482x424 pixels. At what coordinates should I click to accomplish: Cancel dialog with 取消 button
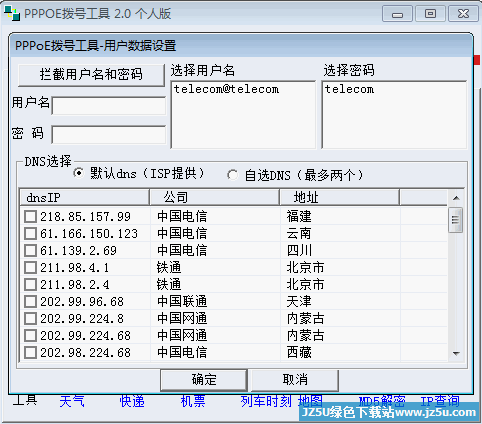(x=295, y=380)
